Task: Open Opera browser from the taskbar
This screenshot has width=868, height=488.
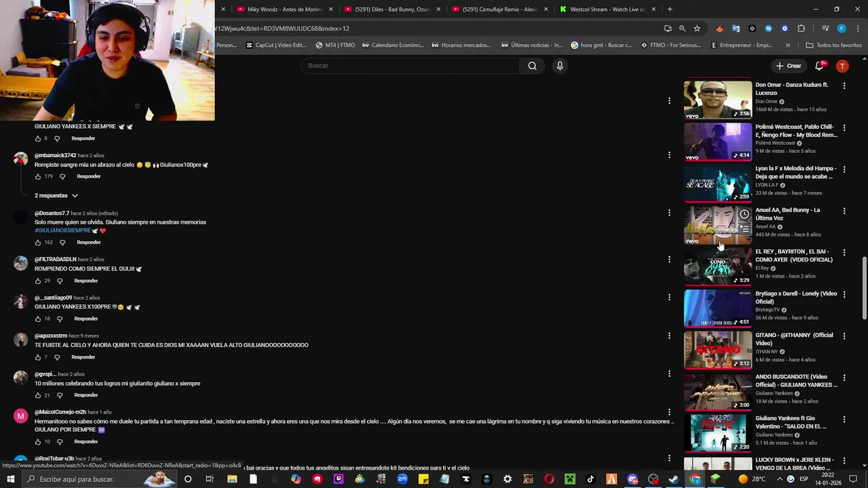Action: pyautogui.click(x=549, y=479)
